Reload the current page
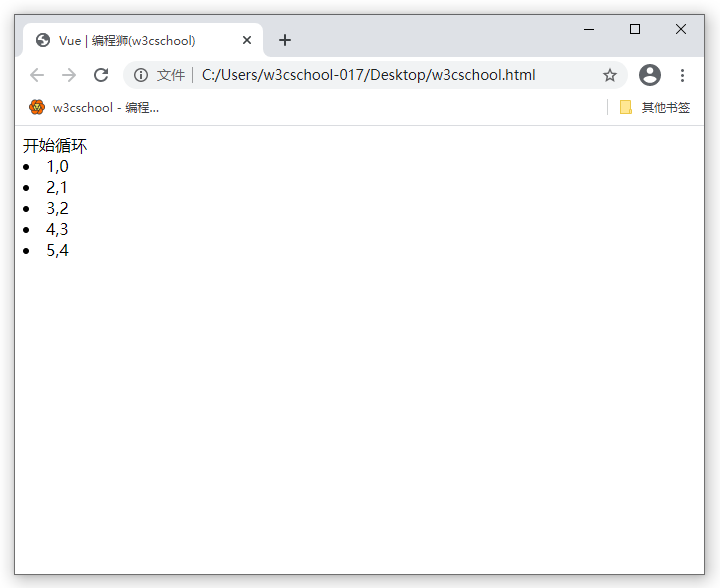This screenshot has height=588, width=720. point(101,75)
